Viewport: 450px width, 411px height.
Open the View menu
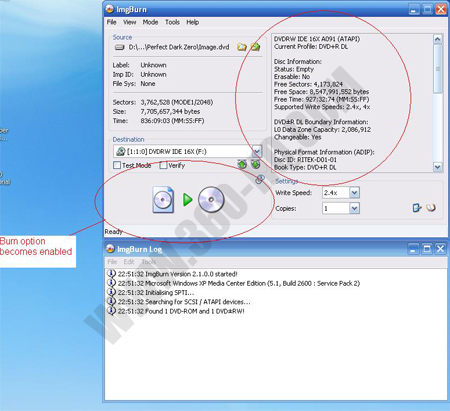point(129,22)
